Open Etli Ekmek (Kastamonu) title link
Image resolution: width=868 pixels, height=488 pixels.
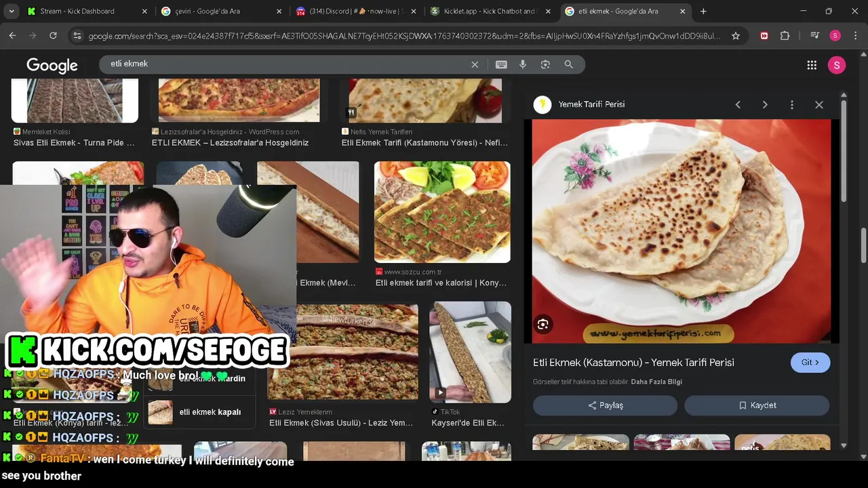(x=633, y=363)
